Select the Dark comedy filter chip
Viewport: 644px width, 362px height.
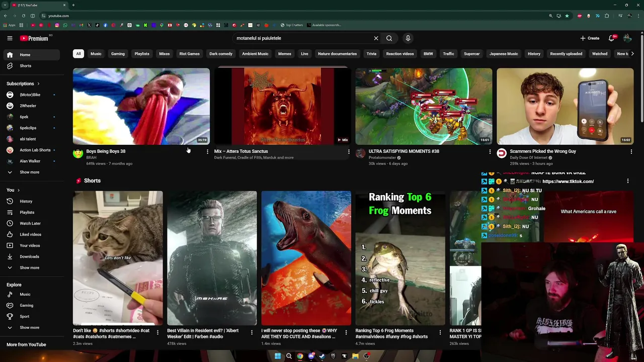point(221,54)
